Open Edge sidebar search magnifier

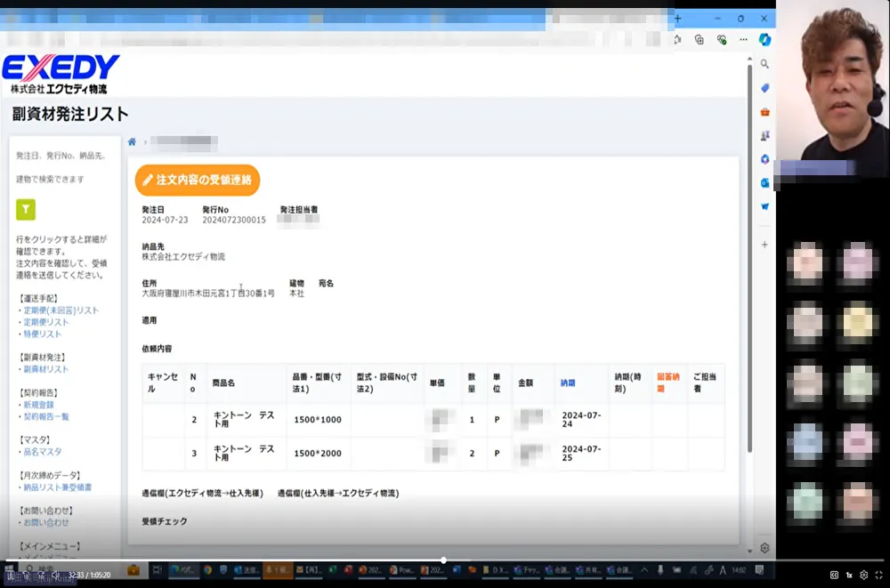765,65
